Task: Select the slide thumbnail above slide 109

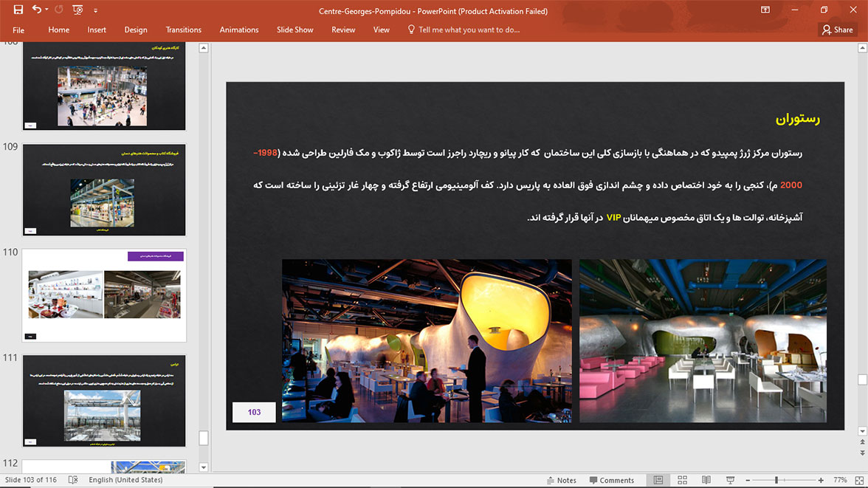Action: [x=104, y=86]
